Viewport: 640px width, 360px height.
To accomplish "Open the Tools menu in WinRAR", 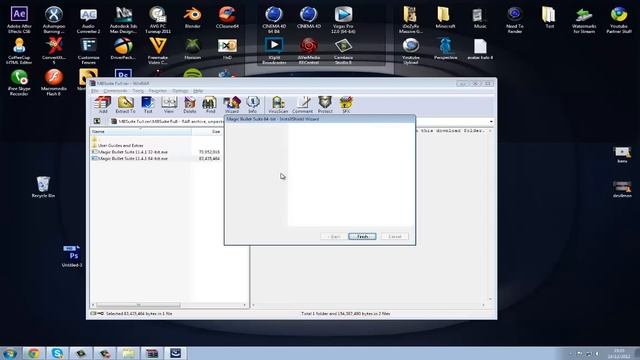I will point(138,91).
